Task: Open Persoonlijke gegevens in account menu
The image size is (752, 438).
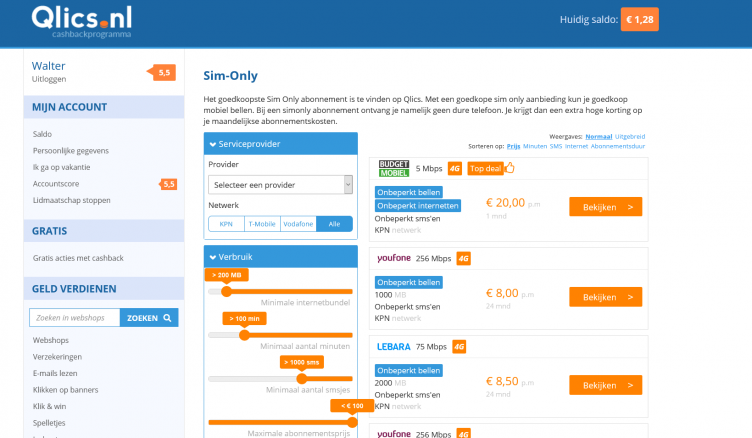Action: point(71,150)
